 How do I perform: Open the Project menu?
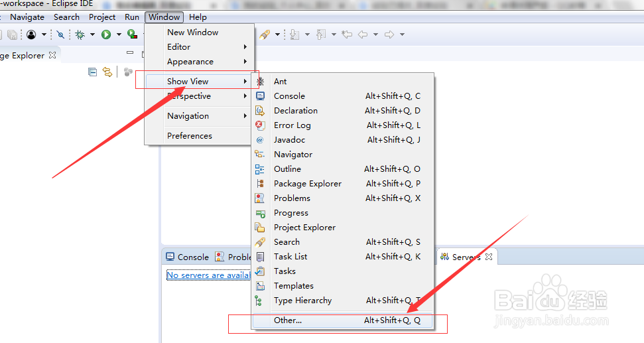click(x=102, y=17)
